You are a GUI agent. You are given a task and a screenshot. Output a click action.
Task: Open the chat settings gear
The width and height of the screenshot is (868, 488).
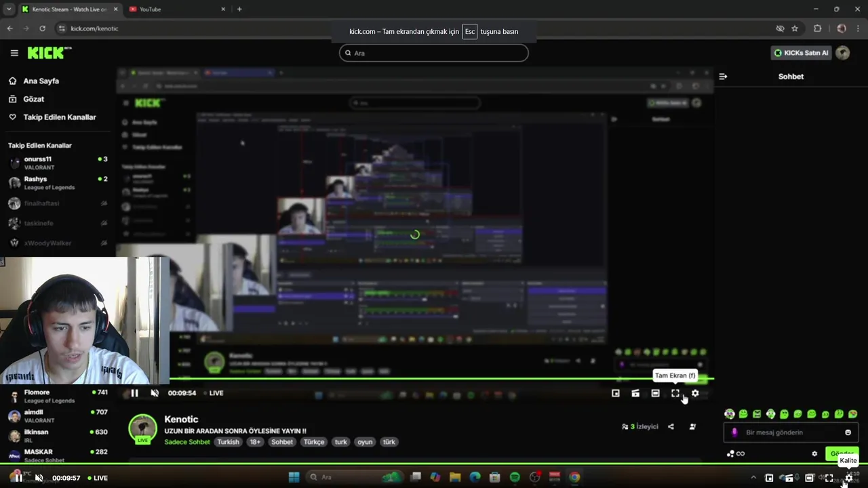(814, 453)
